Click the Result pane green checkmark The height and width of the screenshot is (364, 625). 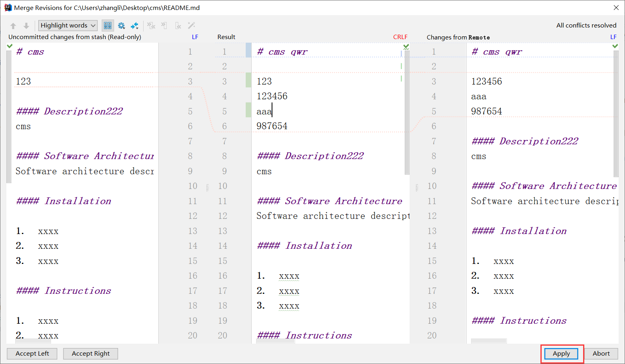pos(406,46)
